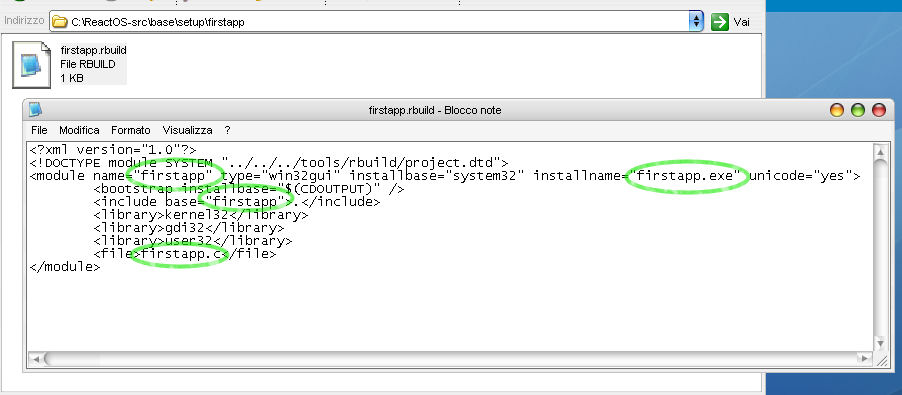Click the <file>firstapp.c</file> line

(x=185, y=254)
